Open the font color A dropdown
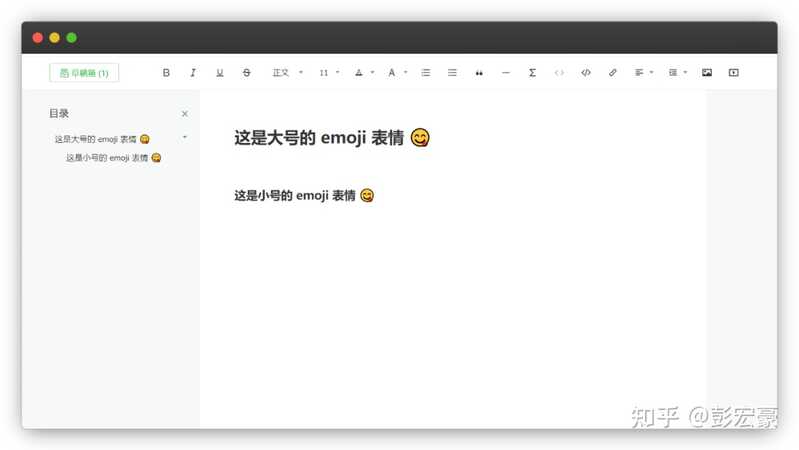This screenshot has width=799, height=450. click(397, 73)
